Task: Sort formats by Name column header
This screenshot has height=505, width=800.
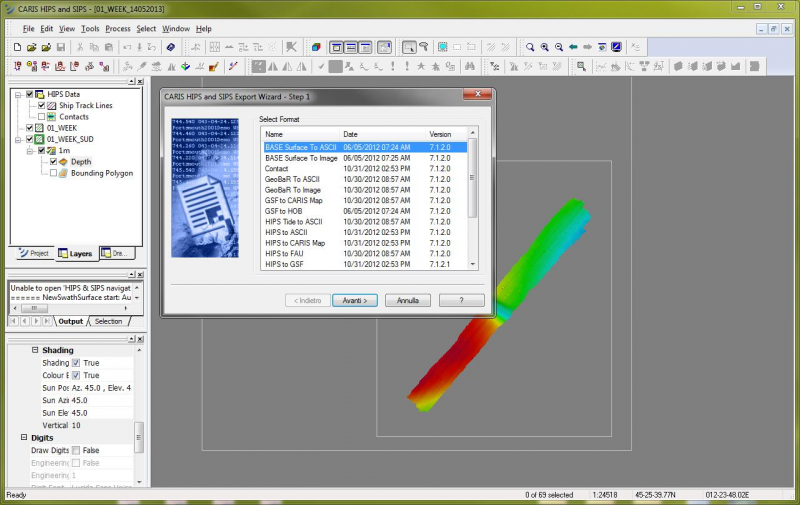Action: tap(300, 134)
